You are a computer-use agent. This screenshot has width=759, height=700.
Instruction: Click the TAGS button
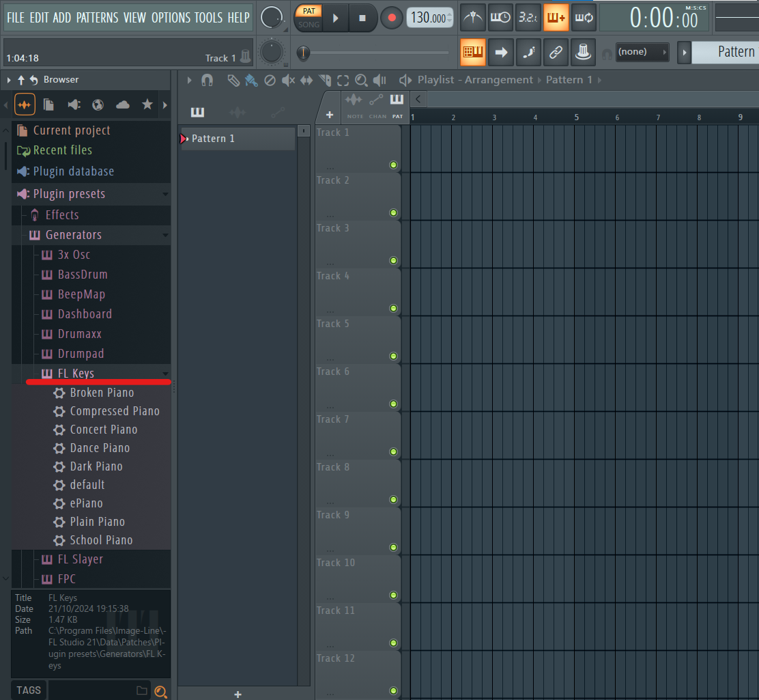[29, 690]
